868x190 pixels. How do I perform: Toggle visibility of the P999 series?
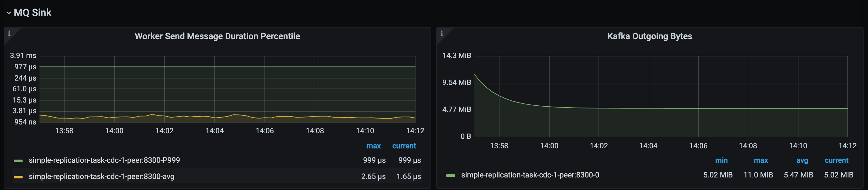pos(105,160)
